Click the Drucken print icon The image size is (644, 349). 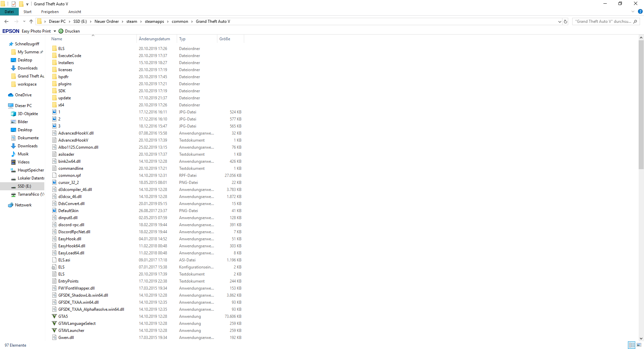pyautogui.click(x=61, y=31)
